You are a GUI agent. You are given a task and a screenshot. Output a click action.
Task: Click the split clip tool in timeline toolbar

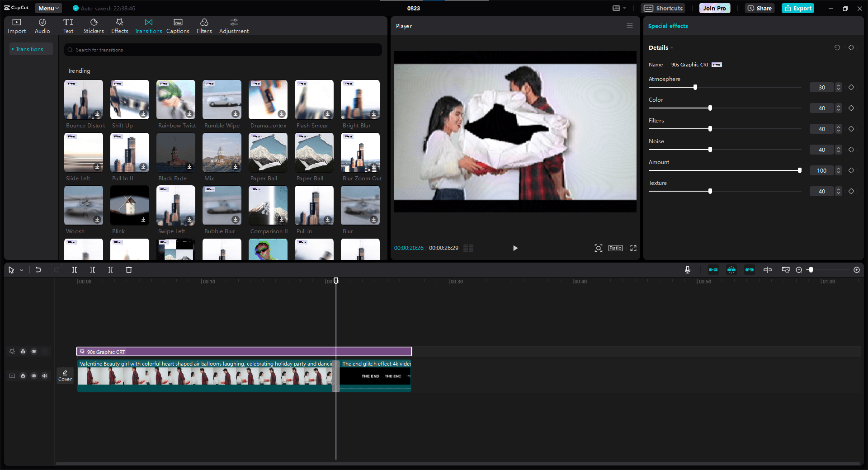tap(75, 270)
